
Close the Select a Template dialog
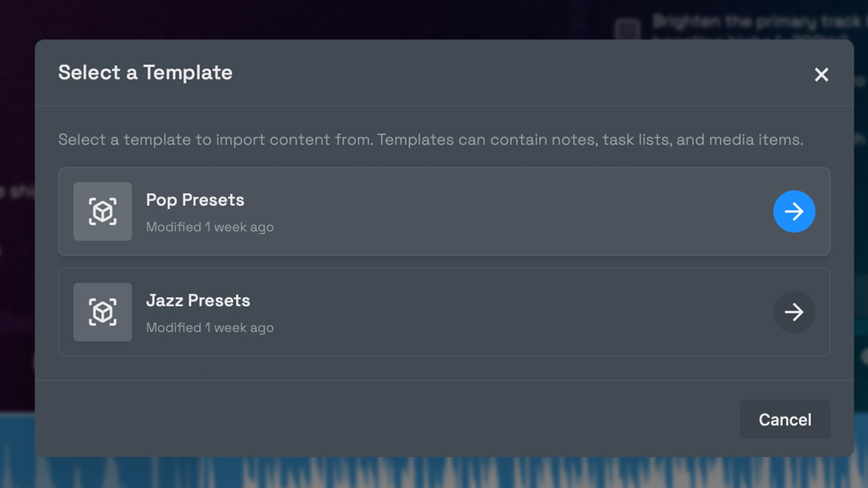coord(821,75)
